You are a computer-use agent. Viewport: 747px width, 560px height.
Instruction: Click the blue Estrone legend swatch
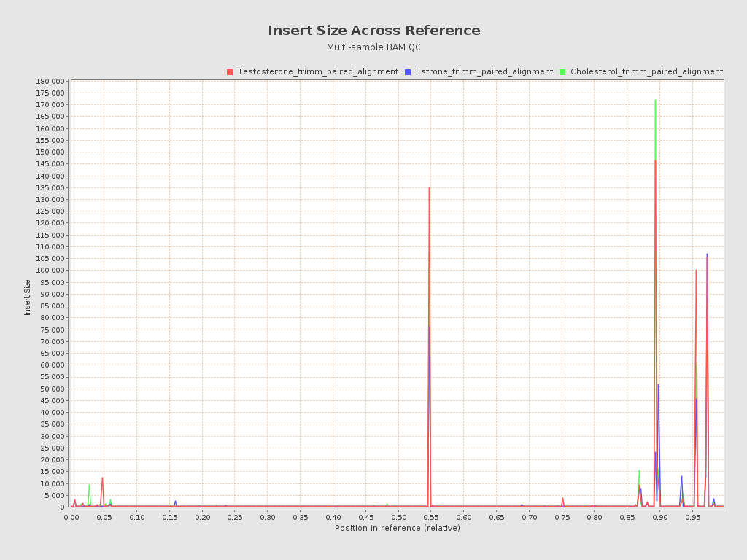click(x=408, y=72)
